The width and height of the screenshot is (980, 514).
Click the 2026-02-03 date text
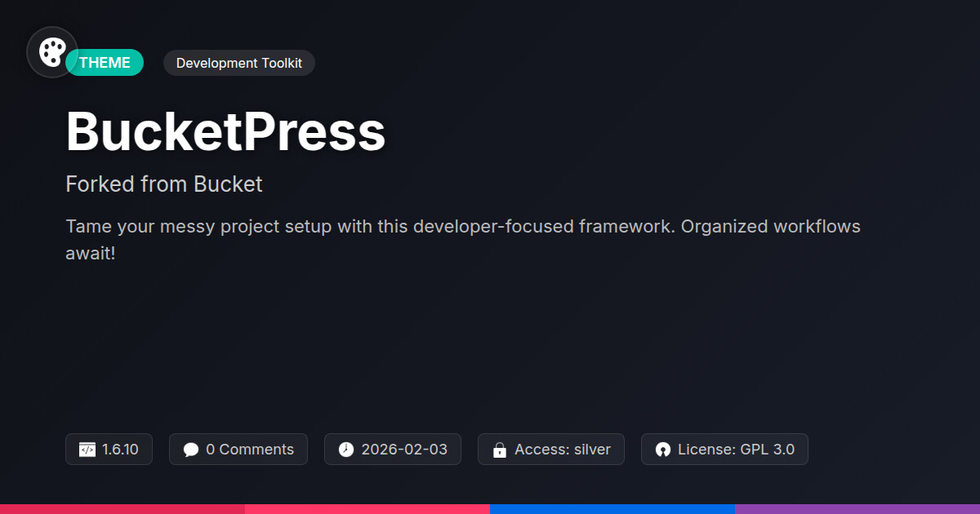tap(403, 450)
